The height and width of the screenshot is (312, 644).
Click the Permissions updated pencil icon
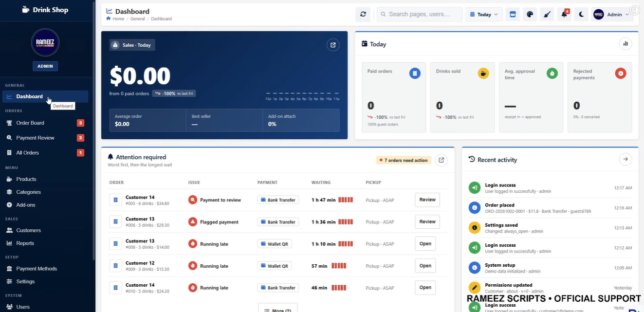[474, 287]
